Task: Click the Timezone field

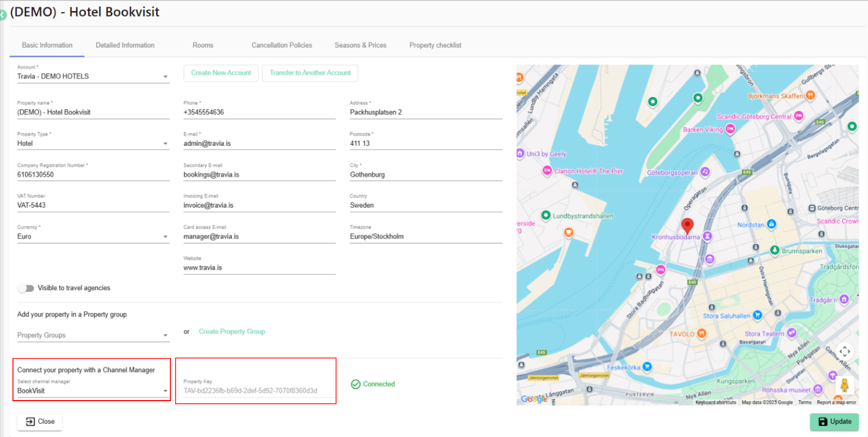Action: [x=426, y=237]
